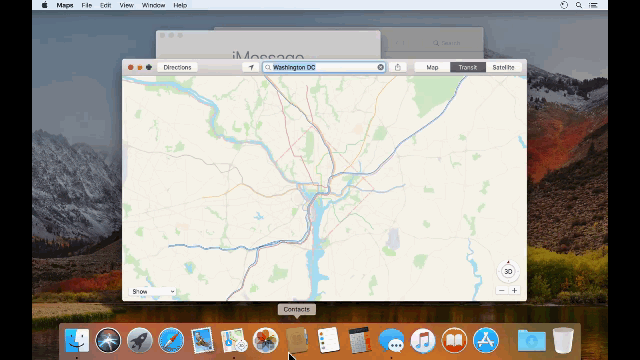Switch to Map view
The width and height of the screenshot is (640, 360).
tap(432, 67)
